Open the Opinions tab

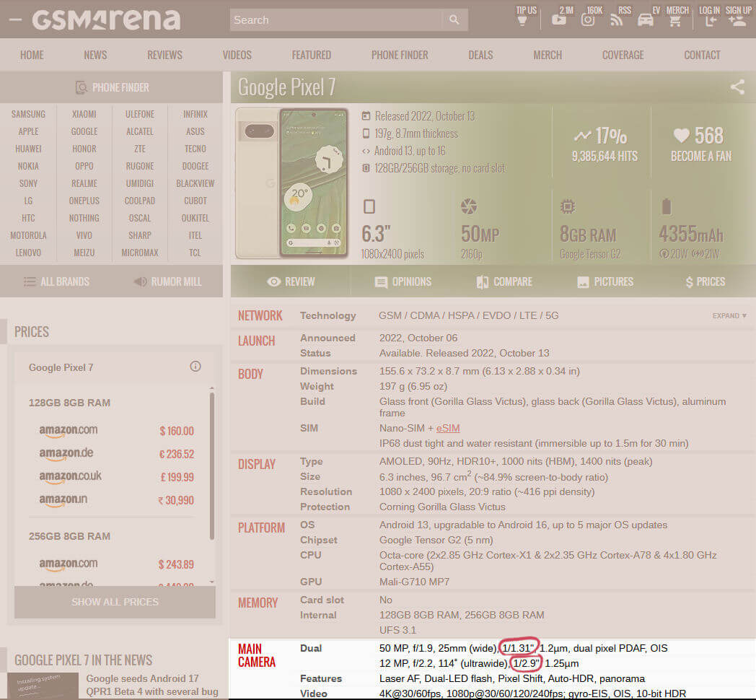(403, 281)
